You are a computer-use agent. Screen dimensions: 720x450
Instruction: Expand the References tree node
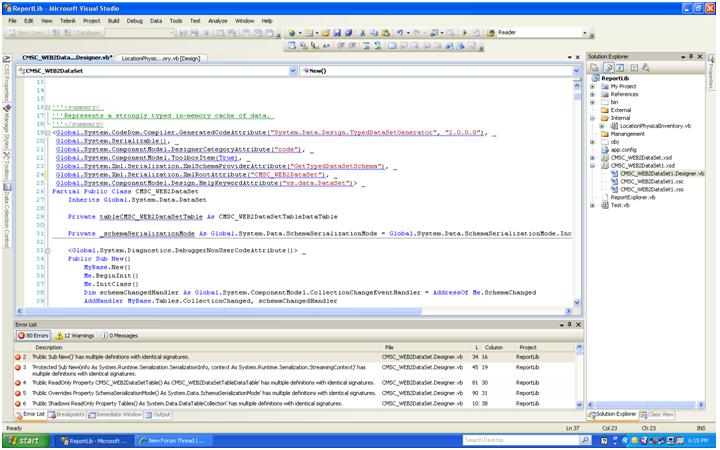(x=592, y=94)
